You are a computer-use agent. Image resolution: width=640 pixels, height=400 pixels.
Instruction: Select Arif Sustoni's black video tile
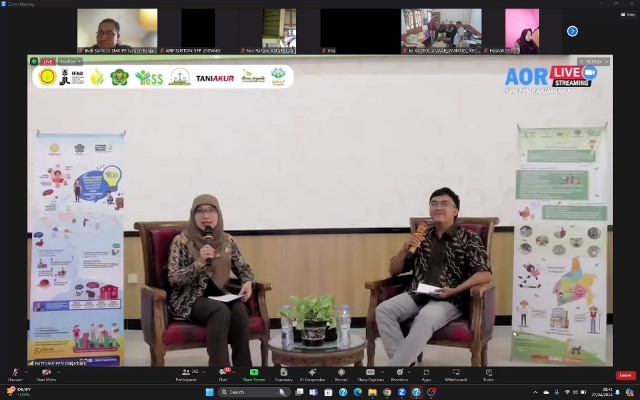[198, 31]
